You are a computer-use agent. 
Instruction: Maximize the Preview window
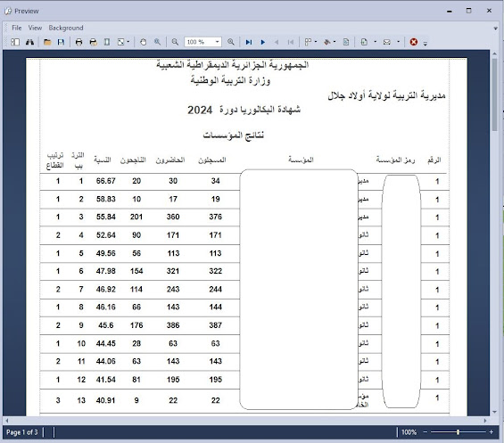[x=469, y=11]
